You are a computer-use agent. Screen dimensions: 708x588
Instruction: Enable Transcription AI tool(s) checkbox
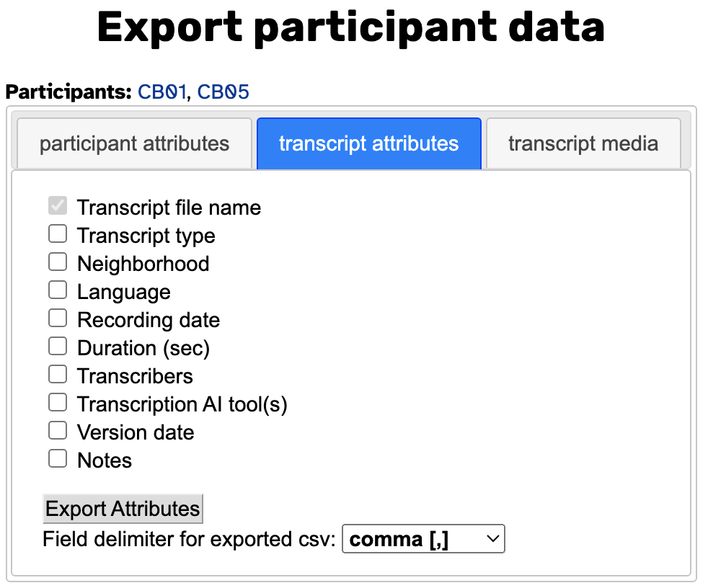[58, 403]
